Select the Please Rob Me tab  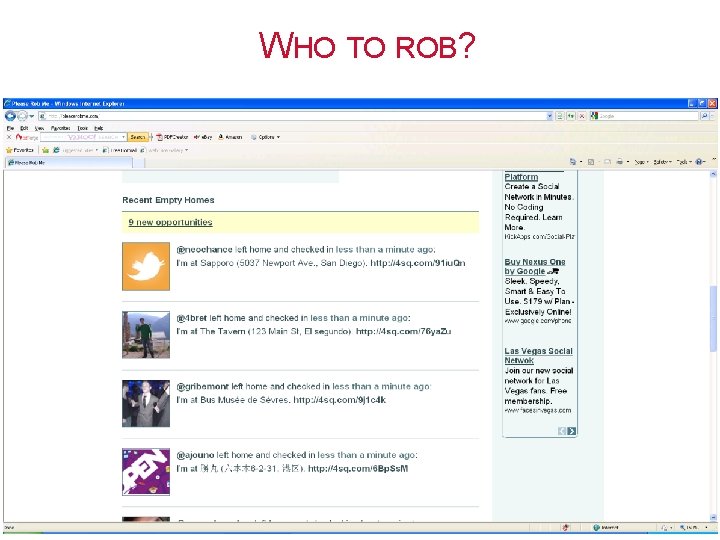(x=69, y=163)
